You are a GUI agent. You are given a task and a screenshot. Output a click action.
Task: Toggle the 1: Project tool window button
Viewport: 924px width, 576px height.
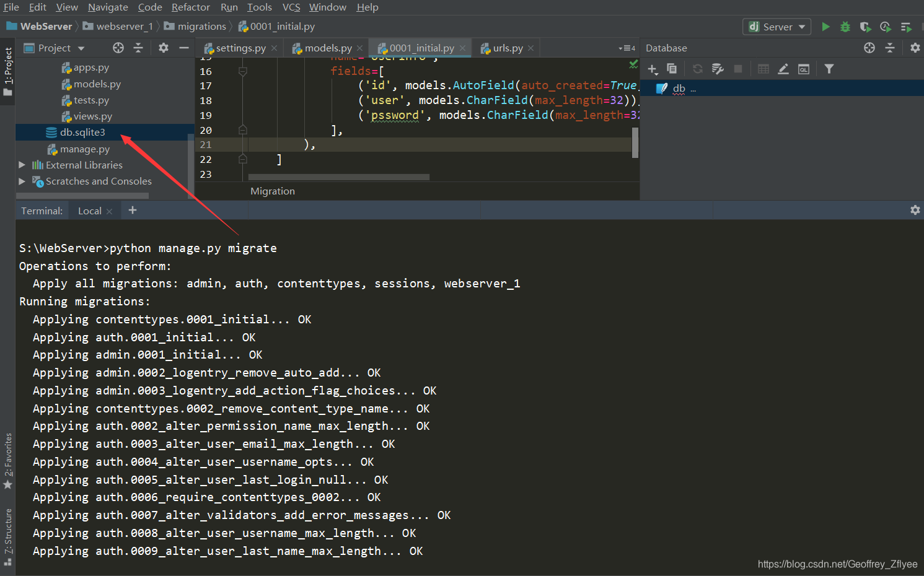[x=7, y=72]
